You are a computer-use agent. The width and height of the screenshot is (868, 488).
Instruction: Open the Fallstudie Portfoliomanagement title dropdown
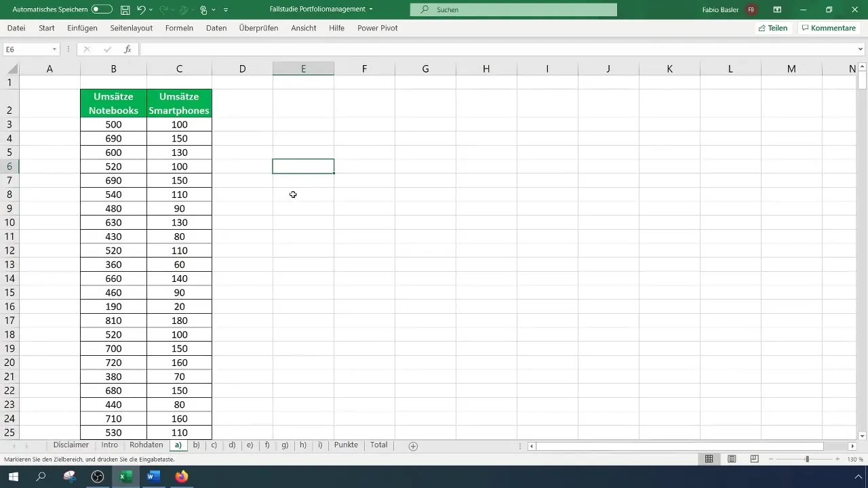[x=371, y=9]
